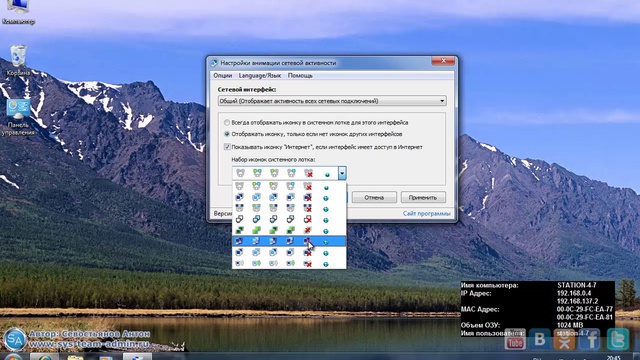The image size is (640, 360).
Task: Choose the black outlined monitors icon set
Action: pyautogui.click(x=289, y=220)
